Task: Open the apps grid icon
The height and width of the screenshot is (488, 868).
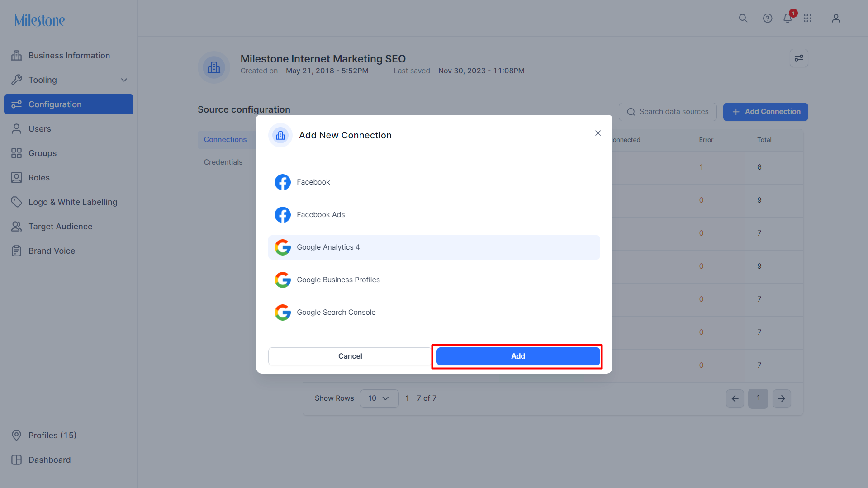Action: pyautogui.click(x=807, y=19)
